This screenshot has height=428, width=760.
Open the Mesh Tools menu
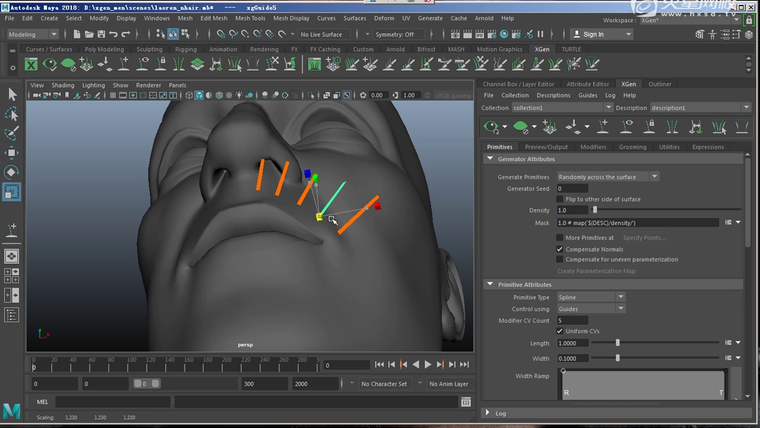[x=250, y=18]
